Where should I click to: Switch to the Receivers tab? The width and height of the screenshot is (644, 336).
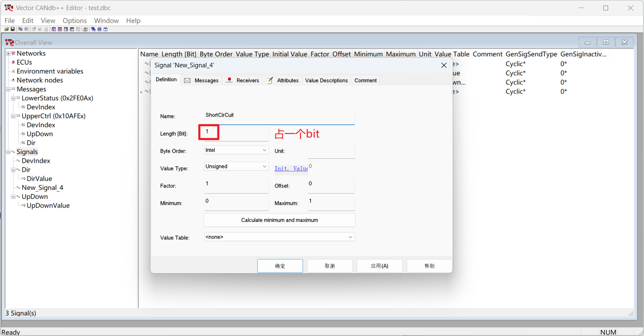pyautogui.click(x=247, y=80)
